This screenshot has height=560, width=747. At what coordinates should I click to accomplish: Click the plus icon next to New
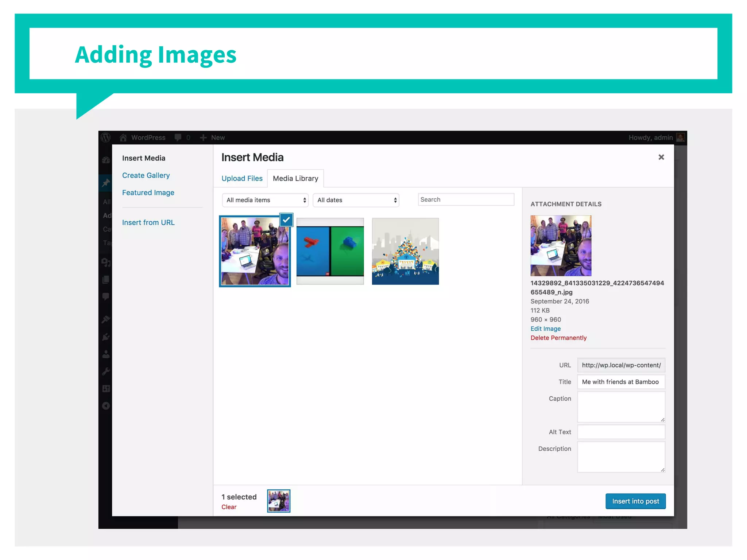(203, 137)
